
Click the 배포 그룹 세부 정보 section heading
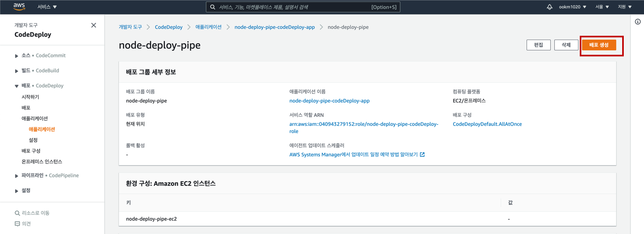tap(151, 72)
